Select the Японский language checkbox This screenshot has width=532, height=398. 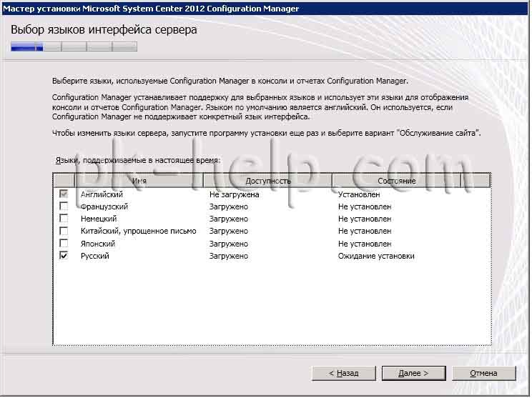64,244
